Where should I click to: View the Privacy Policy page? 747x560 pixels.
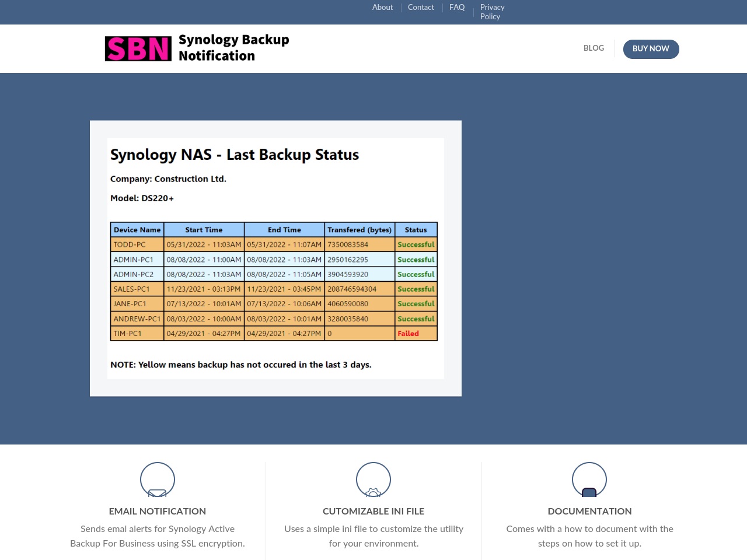(492, 12)
